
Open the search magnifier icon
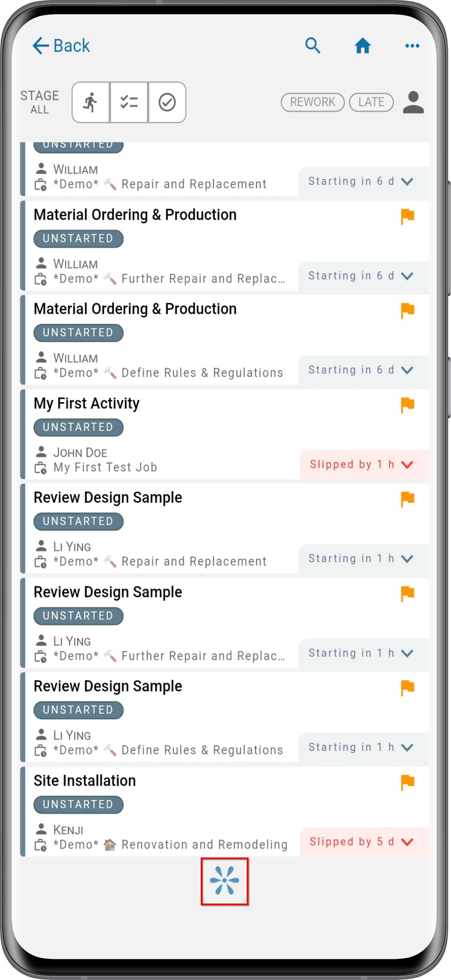313,46
